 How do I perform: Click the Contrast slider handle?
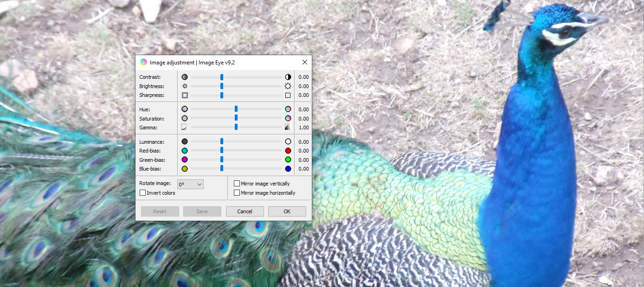coord(222,77)
